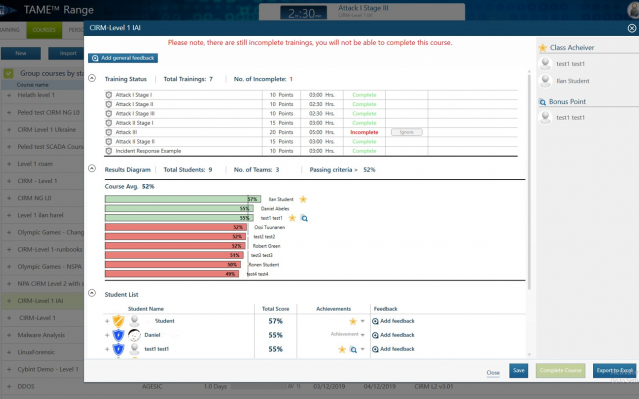Close the CIRM-Level 1 IAI dialog
This screenshot has height=399, width=639.
pyautogui.click(x=632, y=28)
